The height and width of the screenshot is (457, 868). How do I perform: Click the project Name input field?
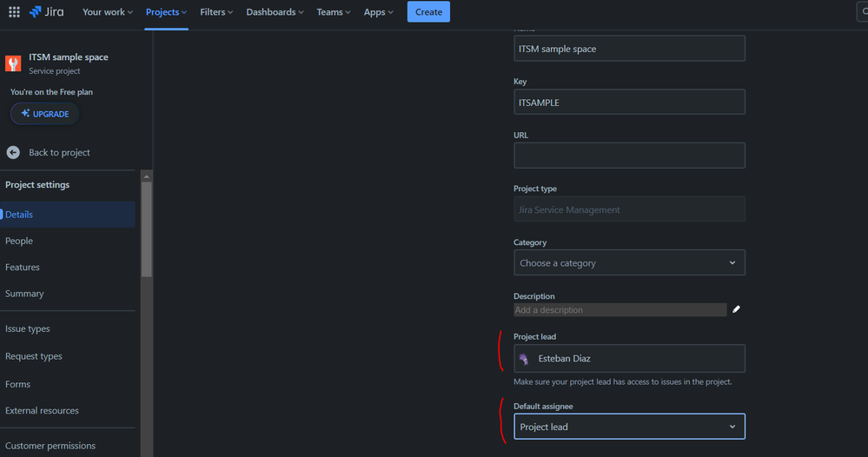click(629, 48)
